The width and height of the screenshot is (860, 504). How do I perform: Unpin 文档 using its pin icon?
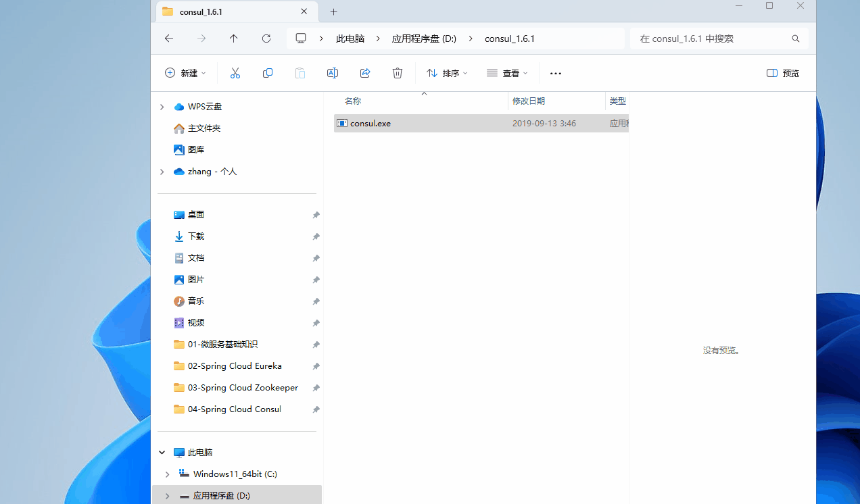pyautogui.click(x=316, y=258)
